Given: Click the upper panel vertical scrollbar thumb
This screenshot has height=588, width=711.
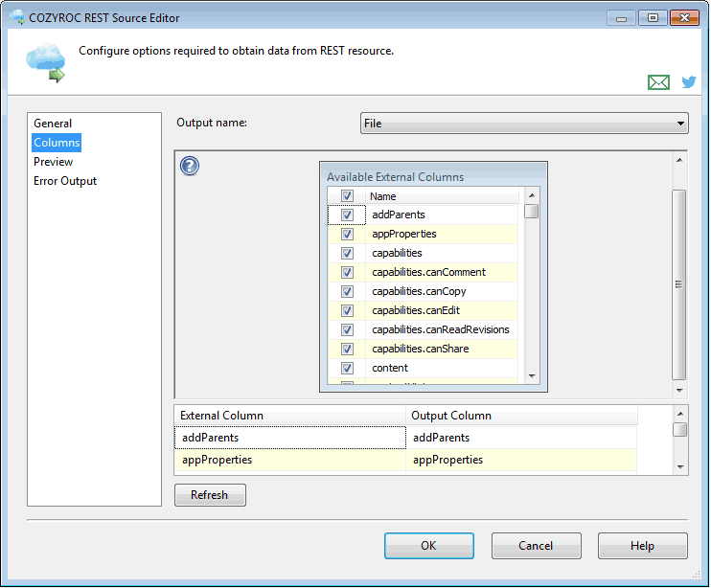Looking at the screenshot, I should (x=678, y=285).
